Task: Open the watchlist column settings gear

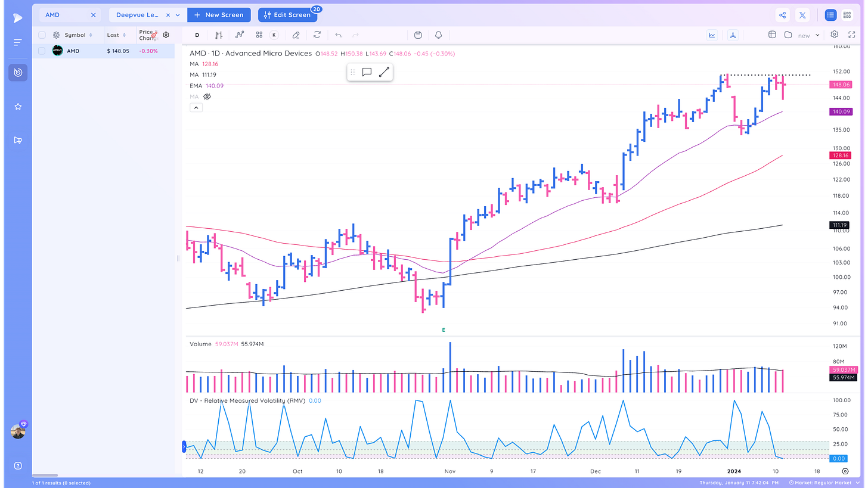Action: [166, 35]
